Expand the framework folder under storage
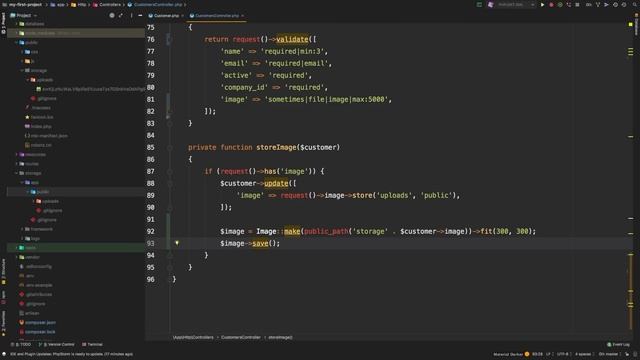Image resolution: width=640 pixels, height=360 pixels. coord(22,229)
